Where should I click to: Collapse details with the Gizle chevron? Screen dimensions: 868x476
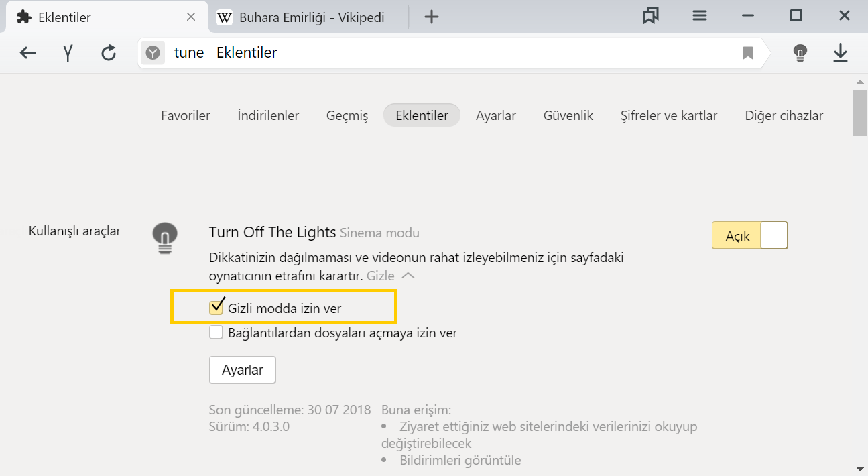click(x=408, y=276)
